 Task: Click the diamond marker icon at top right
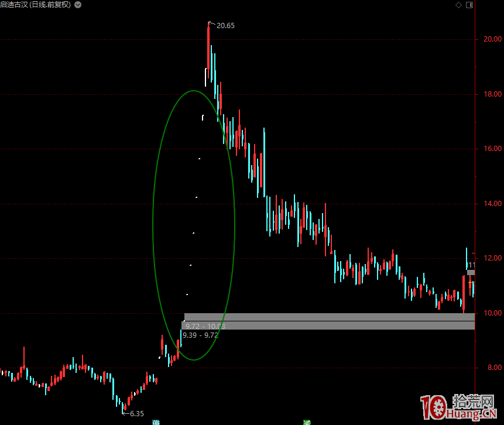click(459, 5)
